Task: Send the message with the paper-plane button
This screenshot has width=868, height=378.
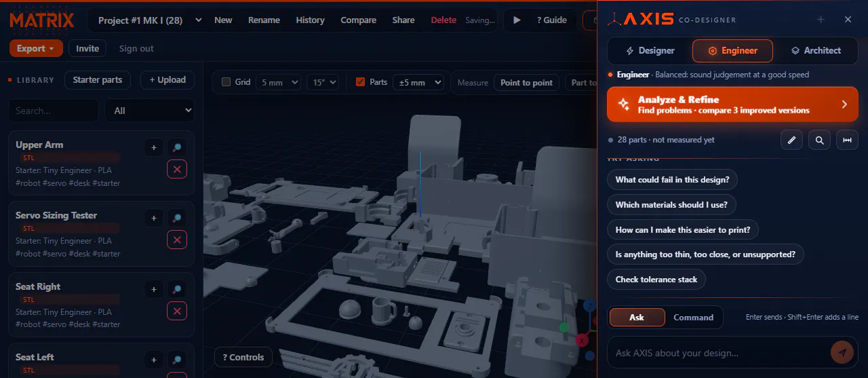Action: coord(842,352)
